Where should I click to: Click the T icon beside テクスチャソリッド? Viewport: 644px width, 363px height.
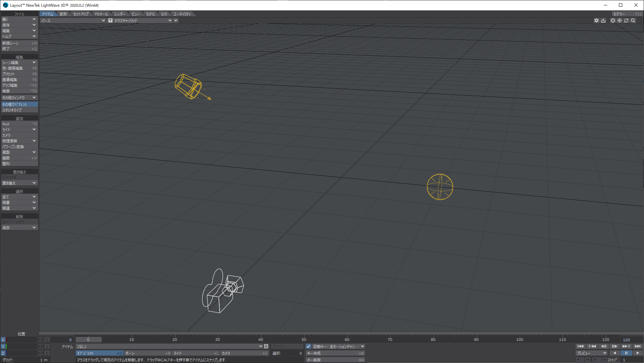pos(110,20)
